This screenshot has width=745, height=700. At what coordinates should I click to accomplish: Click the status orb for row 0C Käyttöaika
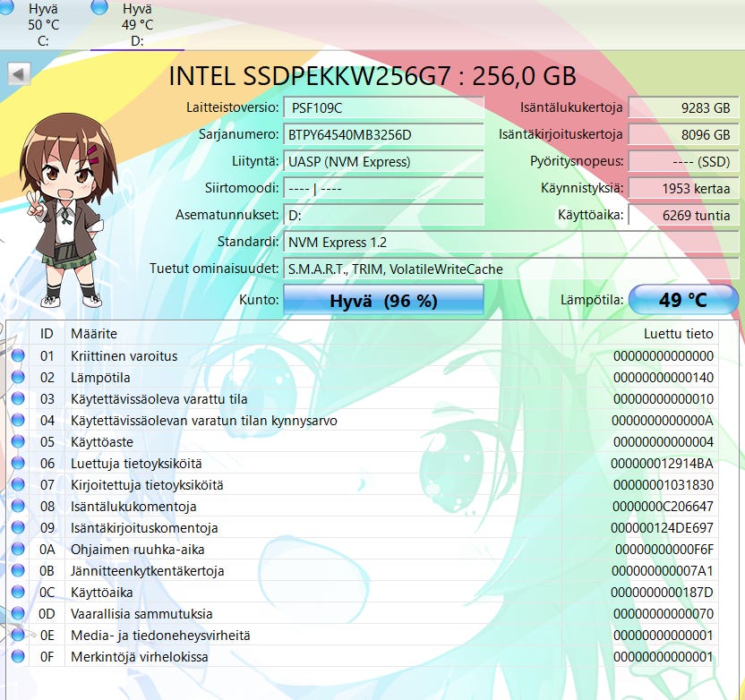click(18, 592)
